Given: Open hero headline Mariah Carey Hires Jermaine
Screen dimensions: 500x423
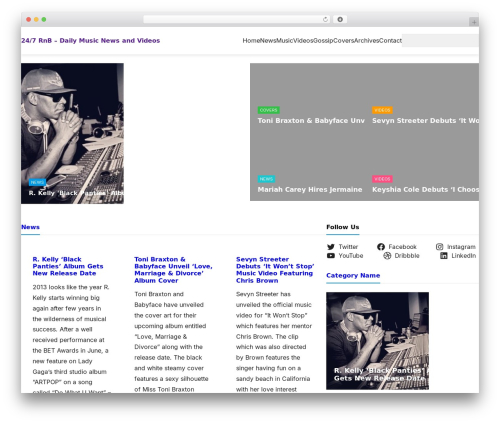Looking at the screenshot, I should click(x=310, y=190).
